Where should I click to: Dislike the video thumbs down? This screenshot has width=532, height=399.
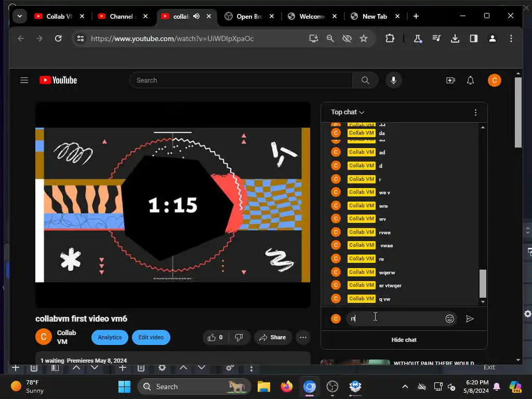click(x=239, y=337)
